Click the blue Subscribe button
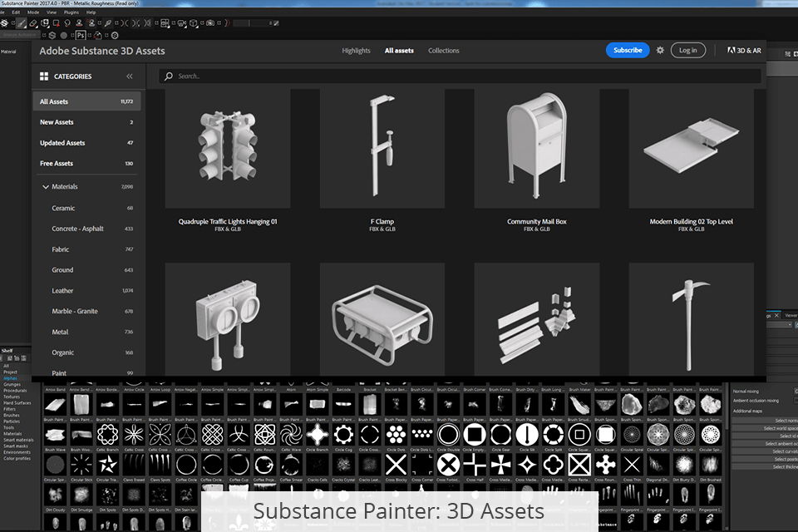The width and height of the screenshot is (798, 532). pos(628,50)
